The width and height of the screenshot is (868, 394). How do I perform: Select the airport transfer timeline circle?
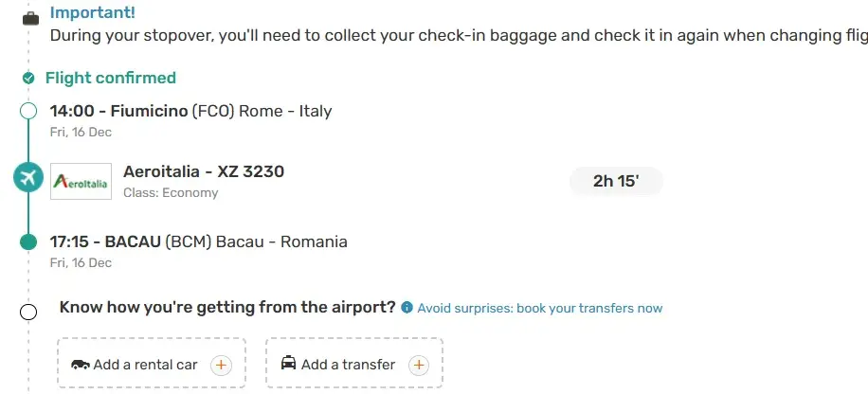click(x=28, y=311)
